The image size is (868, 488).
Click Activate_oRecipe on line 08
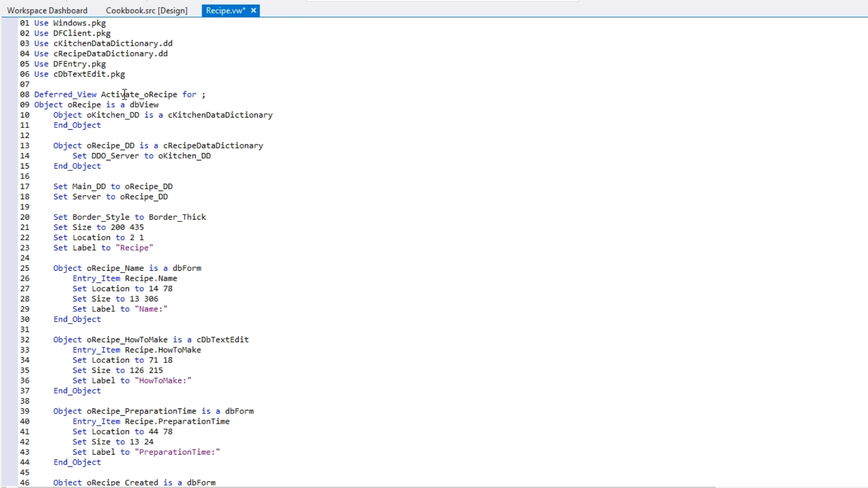[x=139, y=94]
